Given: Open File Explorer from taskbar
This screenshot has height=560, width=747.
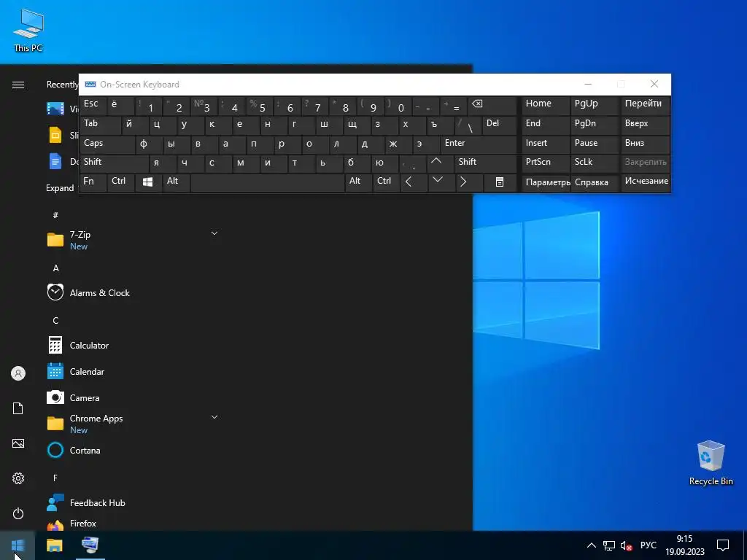Looking at the screenshot, I should click(54, 545).
